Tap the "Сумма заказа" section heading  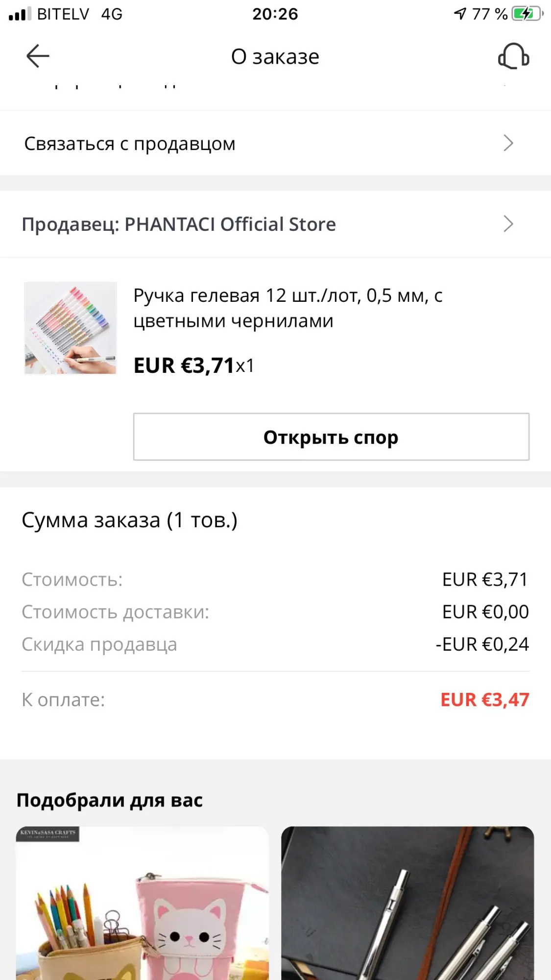coord(129,520)
